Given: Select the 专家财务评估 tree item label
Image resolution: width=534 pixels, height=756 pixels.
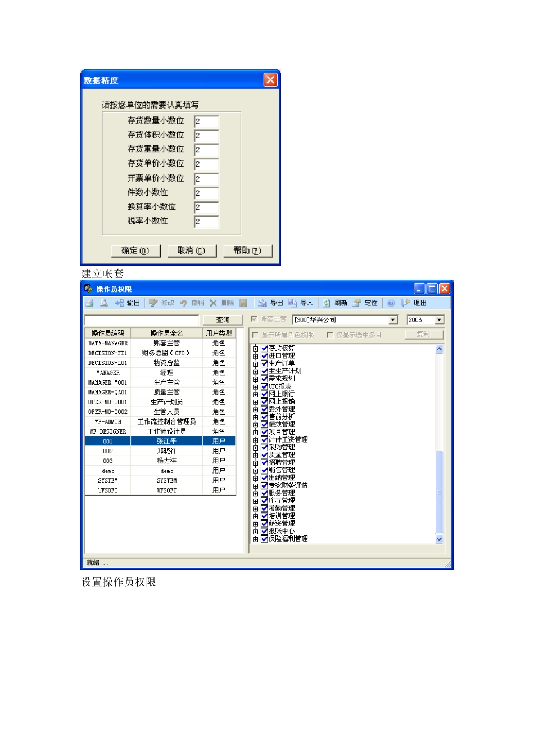Looking at the screenshot, I should click(x=288, y=485).
